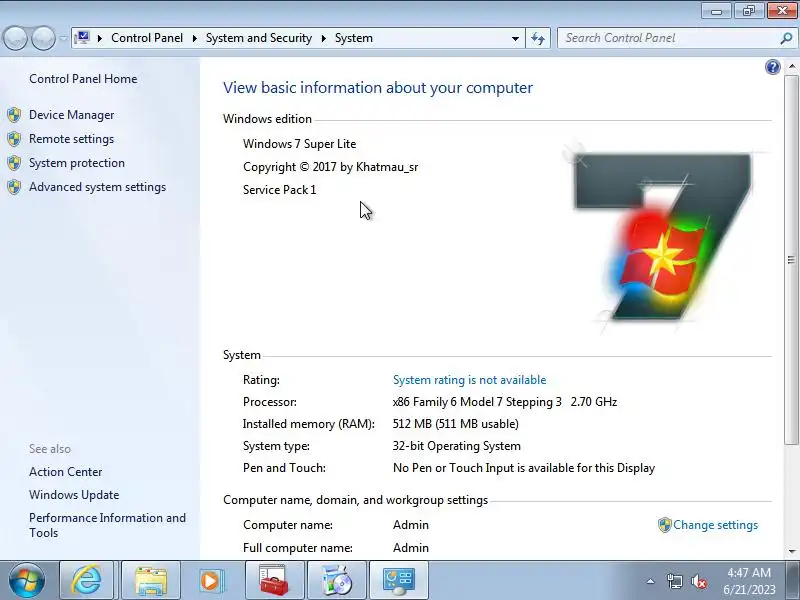800x600 pixels.
Task: Close the System window
Action: pos(782,11)
